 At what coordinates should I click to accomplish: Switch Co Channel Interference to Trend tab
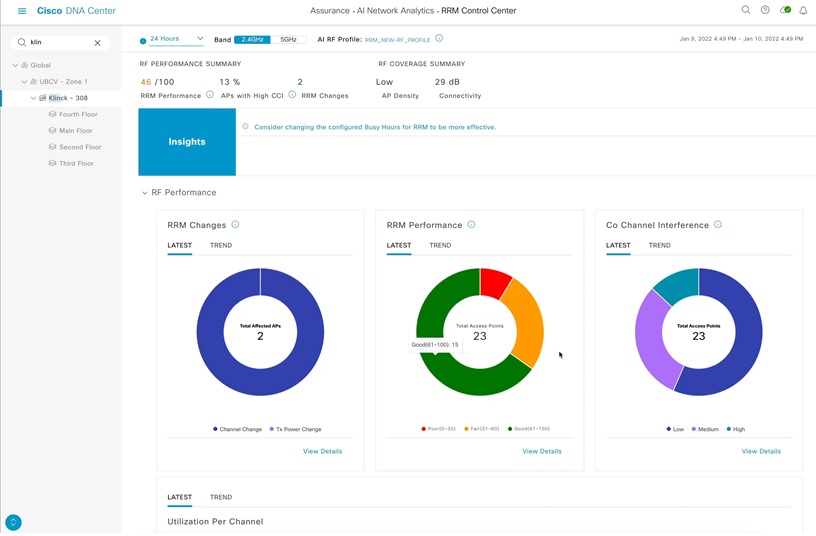659,245
